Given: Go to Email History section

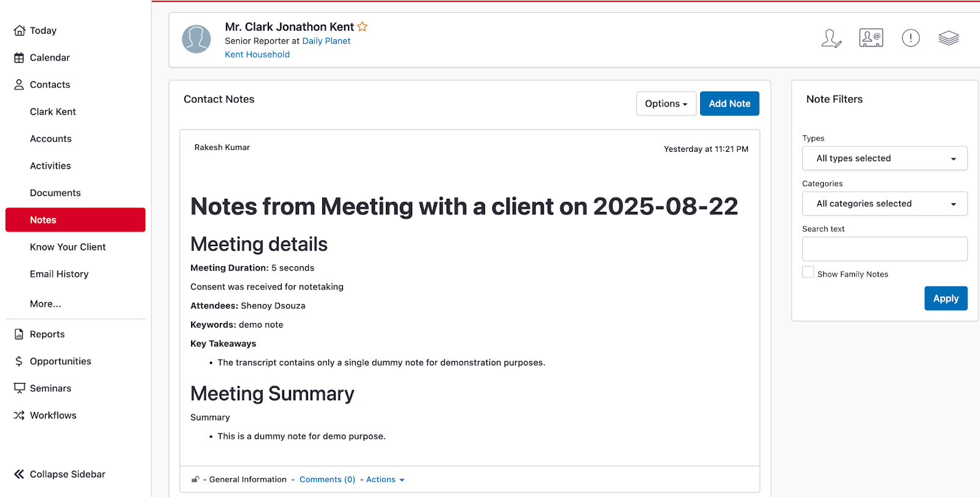Looking at the screenshot, I should [x=59, y=274].
